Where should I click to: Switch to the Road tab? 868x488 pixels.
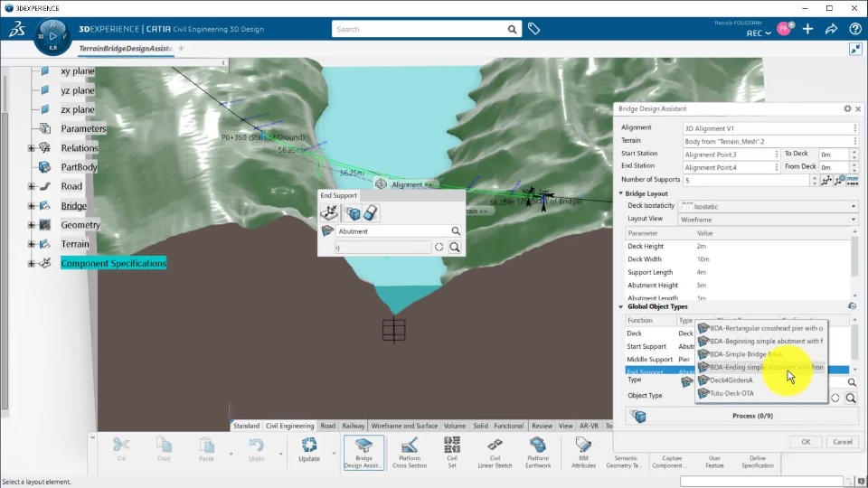pos(327,426)
